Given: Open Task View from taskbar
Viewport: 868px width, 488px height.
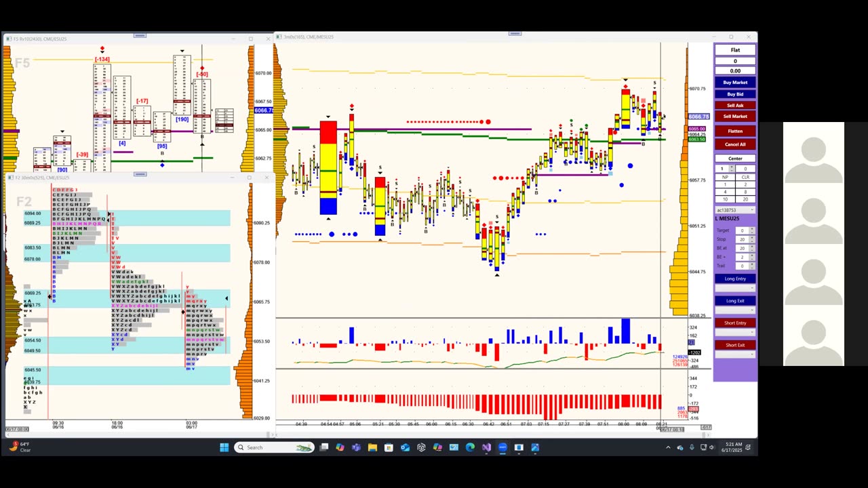Looking at the screenshot, I should pyautogui.click(x=324, y=447).
